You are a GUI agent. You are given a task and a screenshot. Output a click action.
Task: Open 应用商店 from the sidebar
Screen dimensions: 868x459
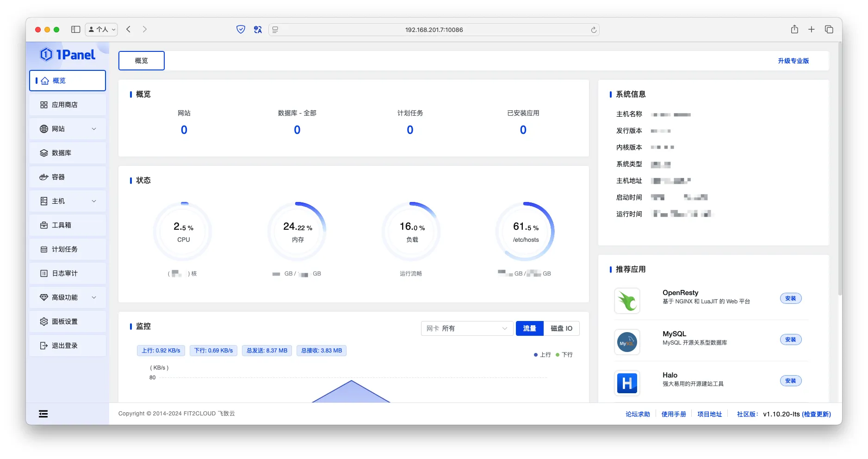[64, 105]
